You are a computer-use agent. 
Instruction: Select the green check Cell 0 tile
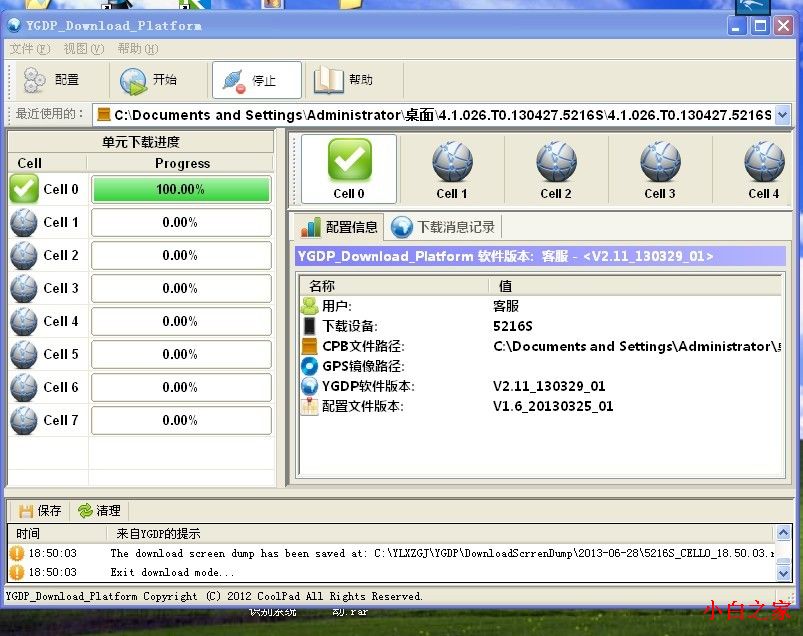(349, 168)
